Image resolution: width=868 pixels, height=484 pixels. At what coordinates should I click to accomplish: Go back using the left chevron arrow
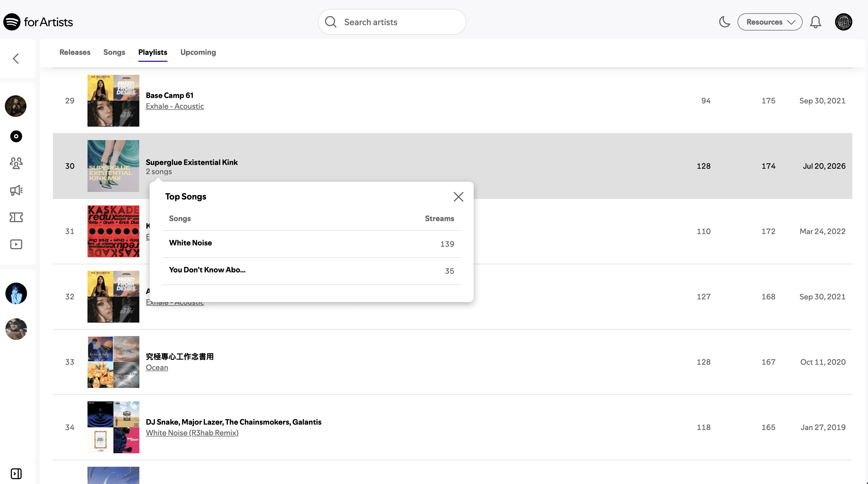pyautogui.click(x=16, y=59)
